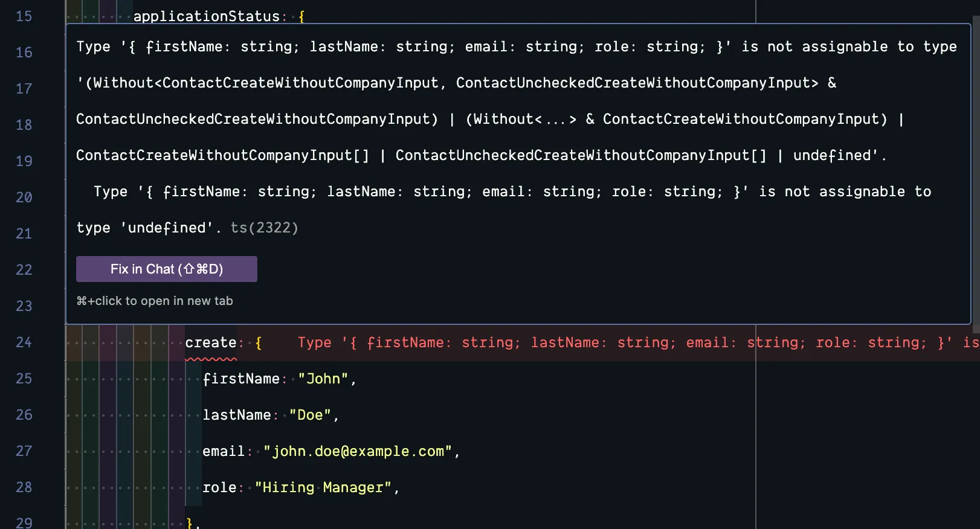Click line number 28 in gutter
The width and height of the screenshot is (980, 529).
point(24,487)
